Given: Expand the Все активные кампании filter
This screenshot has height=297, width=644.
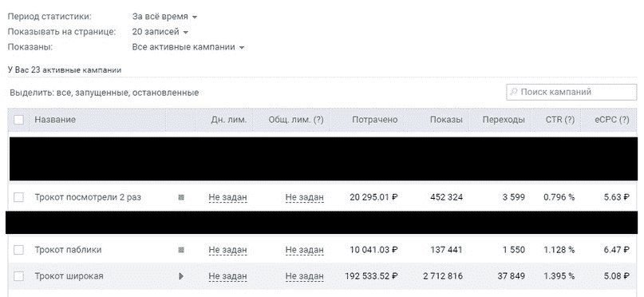Looking at the screenshot, I should pyautogui.click(x=188, y=47).
